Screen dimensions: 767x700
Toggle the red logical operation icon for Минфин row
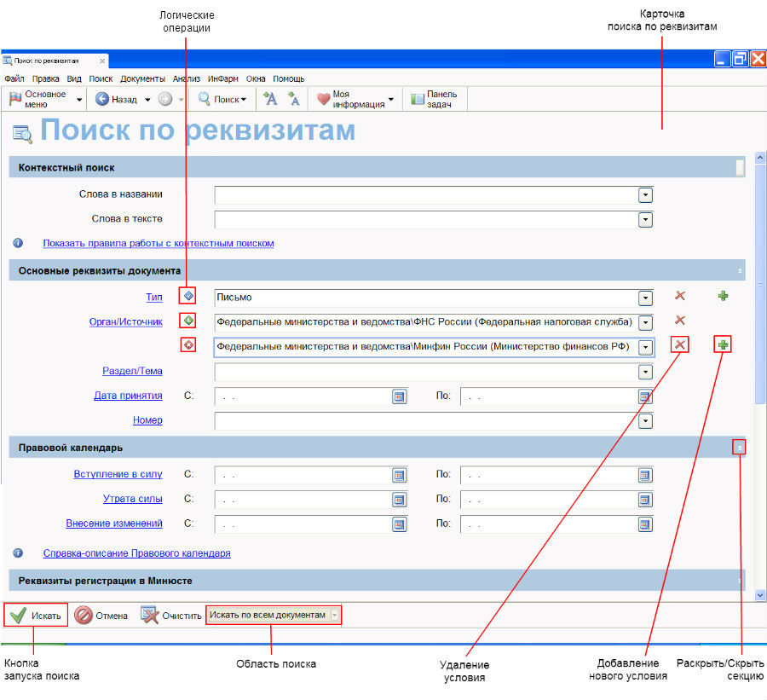click(x=187, y=345)
